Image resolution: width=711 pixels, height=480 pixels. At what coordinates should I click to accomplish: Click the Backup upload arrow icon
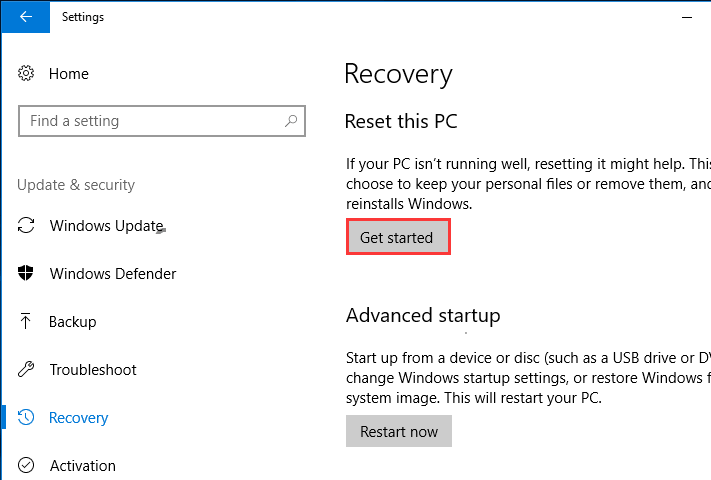click(27, 322)
